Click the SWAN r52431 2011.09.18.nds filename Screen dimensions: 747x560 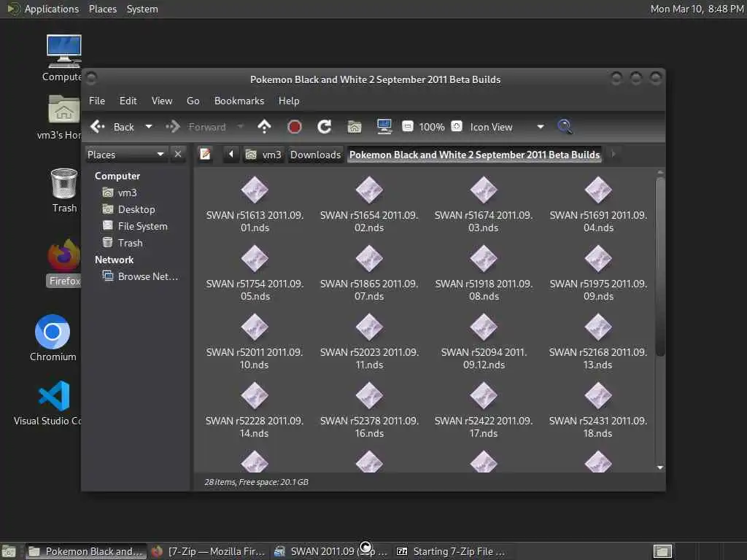tap(598, 427)
